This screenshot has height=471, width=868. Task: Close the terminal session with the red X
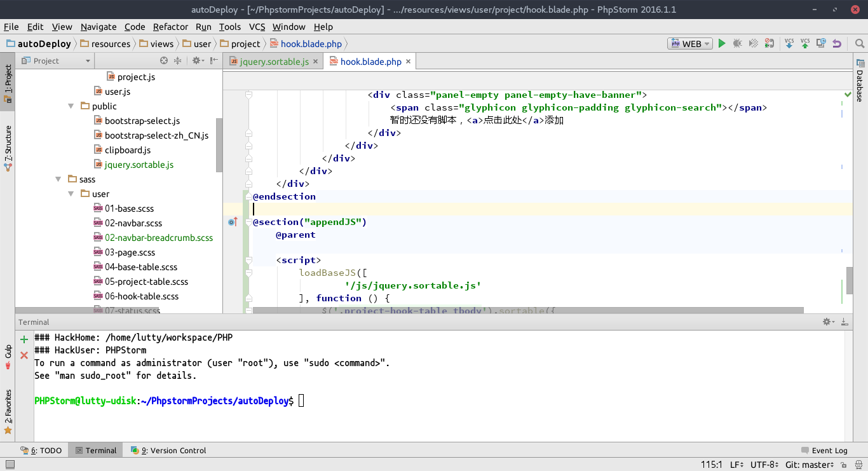24,355
